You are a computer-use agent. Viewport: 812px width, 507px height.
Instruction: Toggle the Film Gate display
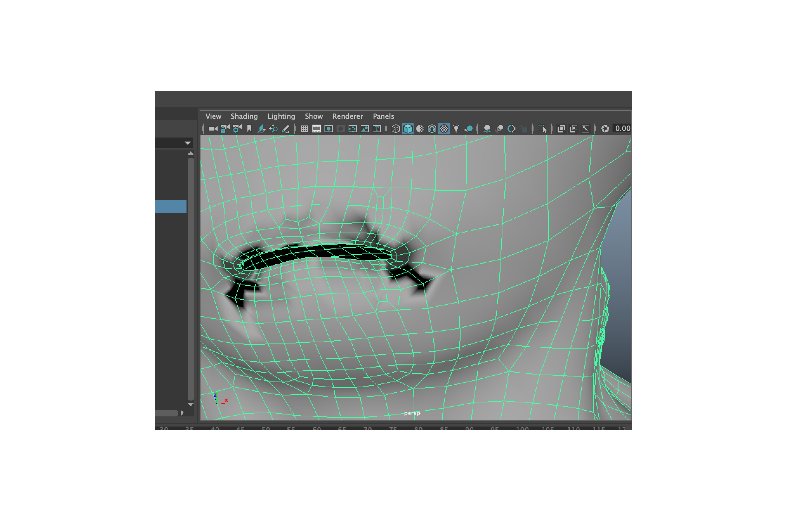point(317,129)
